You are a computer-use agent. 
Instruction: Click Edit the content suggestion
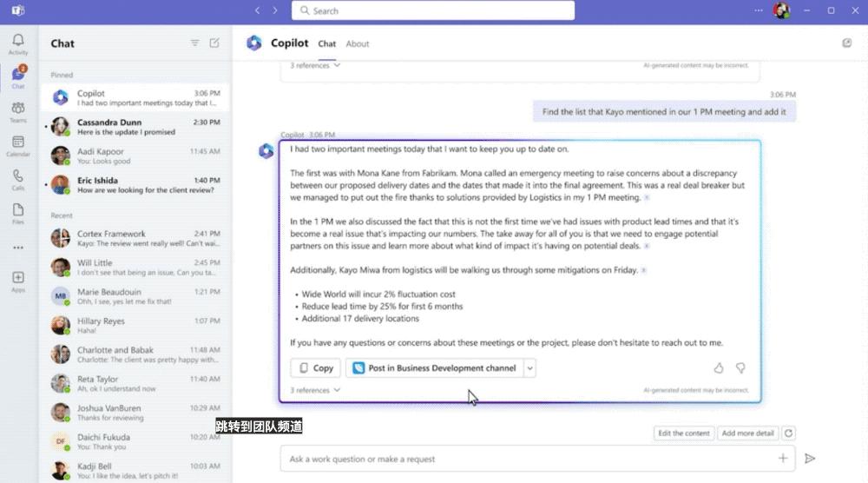(x=684, y=433)
